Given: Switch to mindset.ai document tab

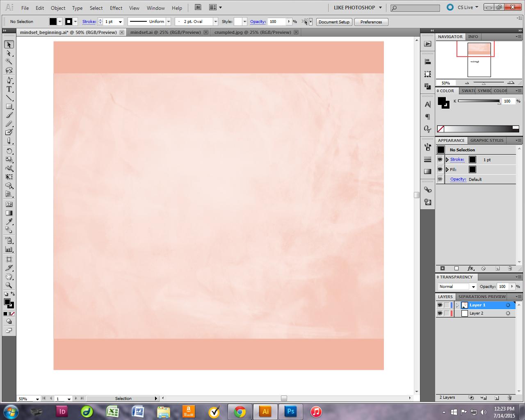Looking at the screenshot, I should [x=165, y=32].
